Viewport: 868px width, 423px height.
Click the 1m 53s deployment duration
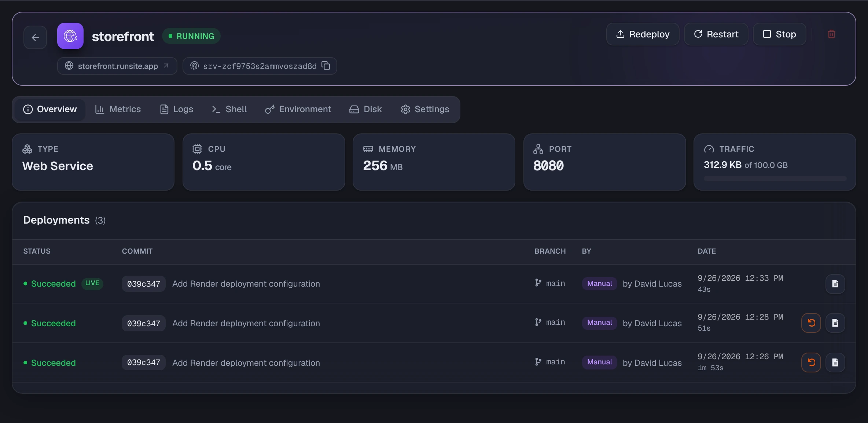coord(710,368)
